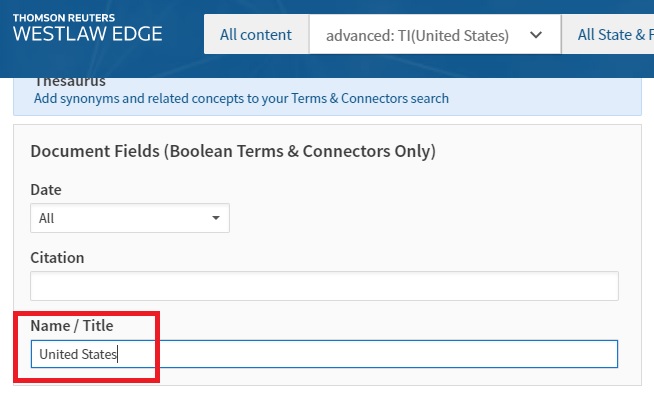
Task: Open the Date dropdown set to All
Action: [130, 217]
